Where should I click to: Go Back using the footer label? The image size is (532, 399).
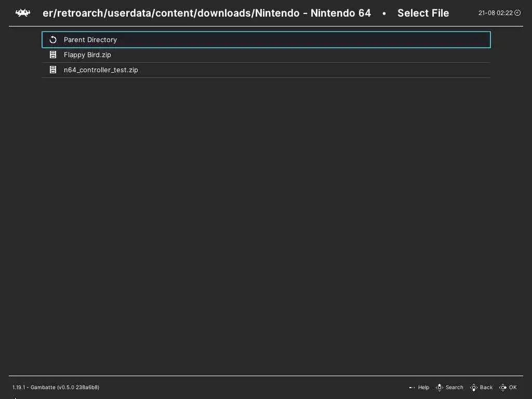[x=486, y=388]
